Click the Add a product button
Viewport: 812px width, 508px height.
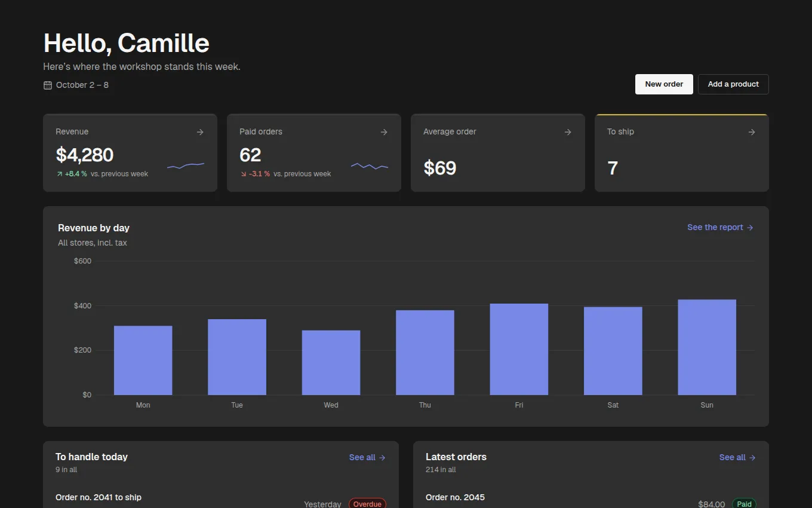[x=733, y=84]
